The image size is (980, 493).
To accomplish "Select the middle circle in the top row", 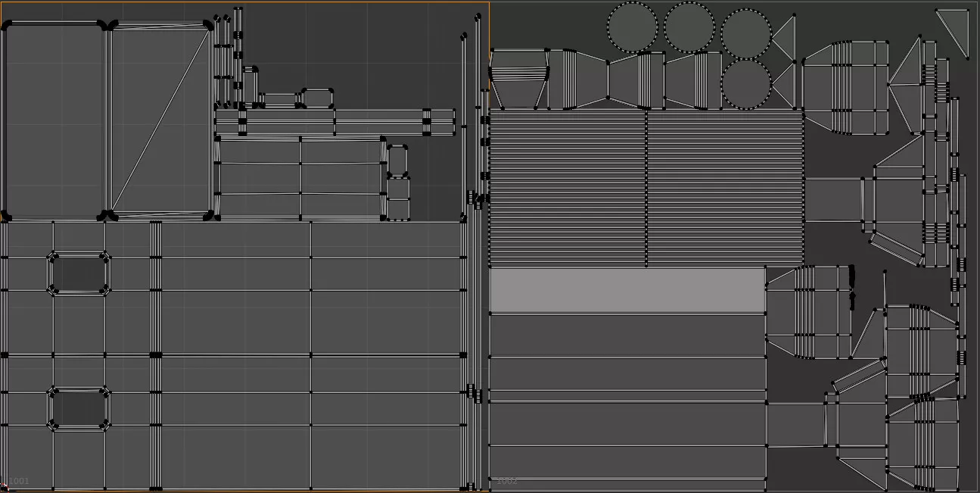I will [689, 27].
